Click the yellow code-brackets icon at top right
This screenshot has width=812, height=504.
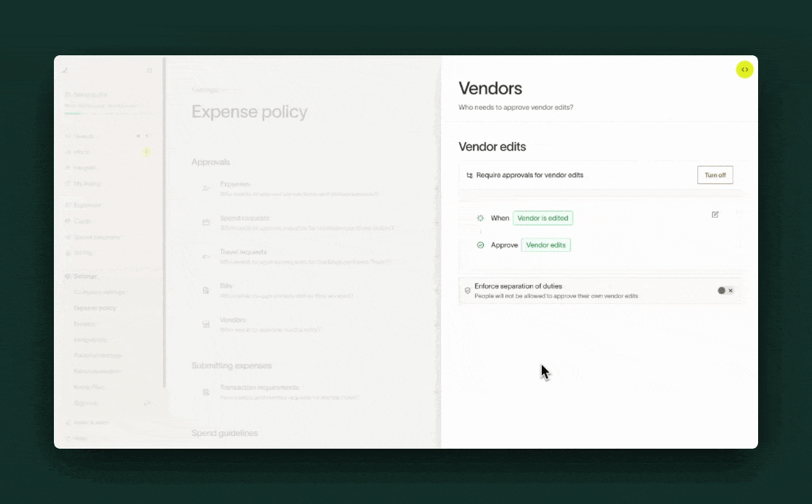point(745,69)
